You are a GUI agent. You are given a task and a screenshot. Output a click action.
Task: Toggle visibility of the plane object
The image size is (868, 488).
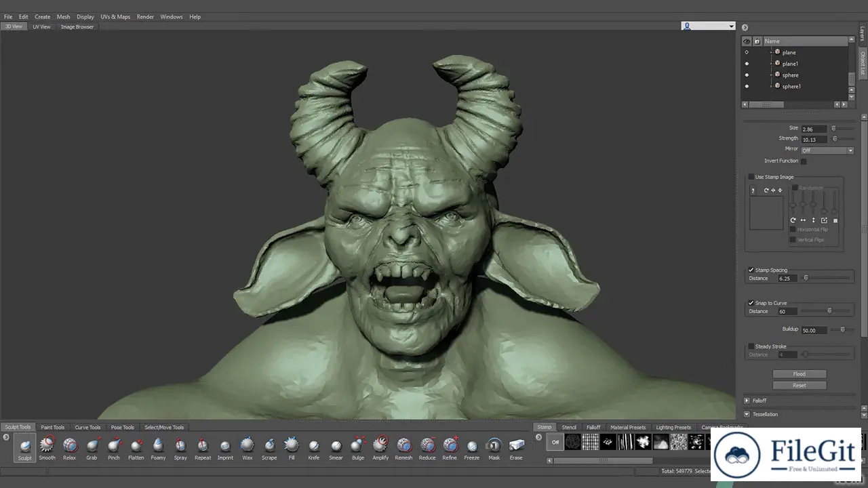tap(747, 52)
